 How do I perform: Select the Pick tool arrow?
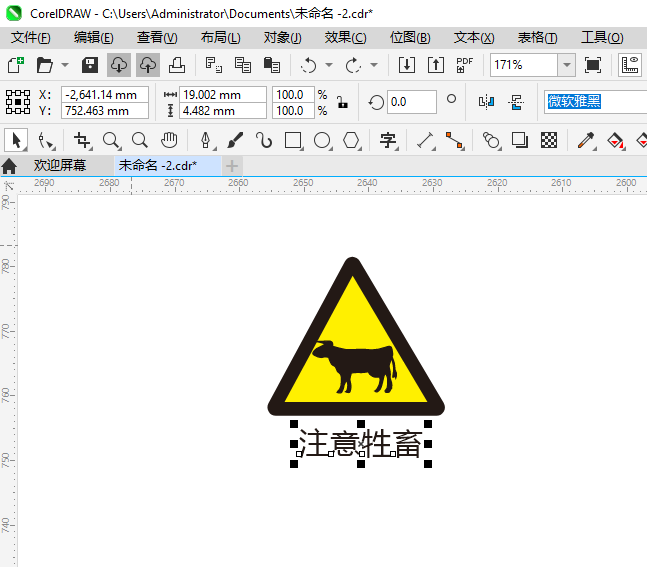click(x=16, y=140)
